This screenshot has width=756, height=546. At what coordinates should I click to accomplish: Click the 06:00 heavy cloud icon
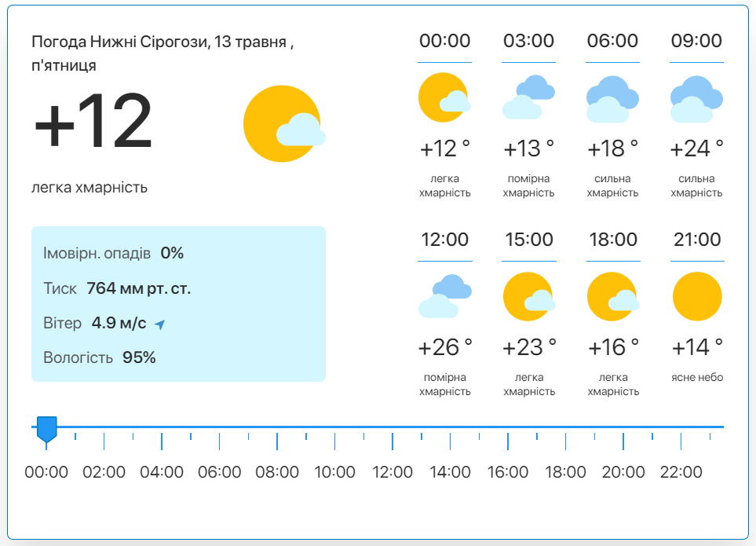[612, 99]
